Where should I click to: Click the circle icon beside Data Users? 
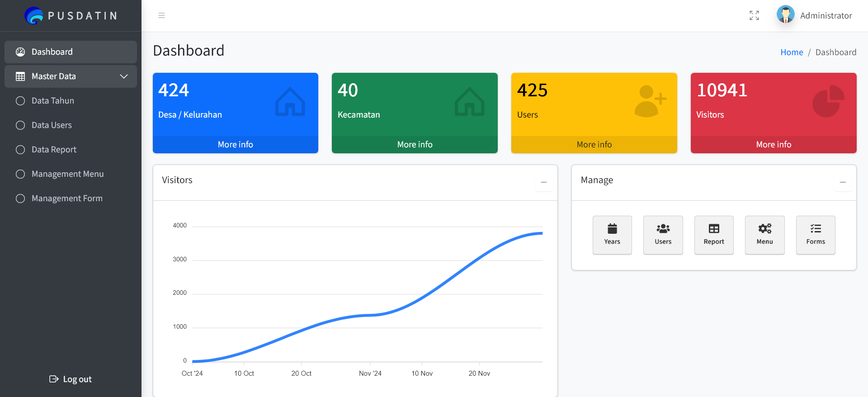20,125
